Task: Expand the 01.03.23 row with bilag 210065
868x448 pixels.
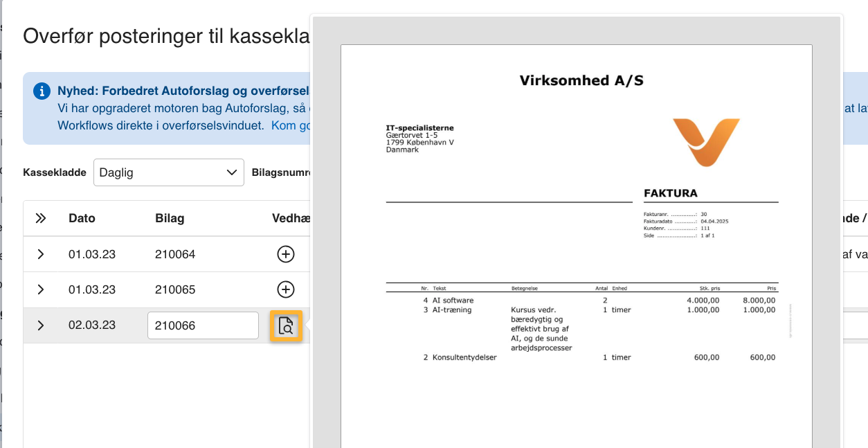Action: [x=41, y=289]
